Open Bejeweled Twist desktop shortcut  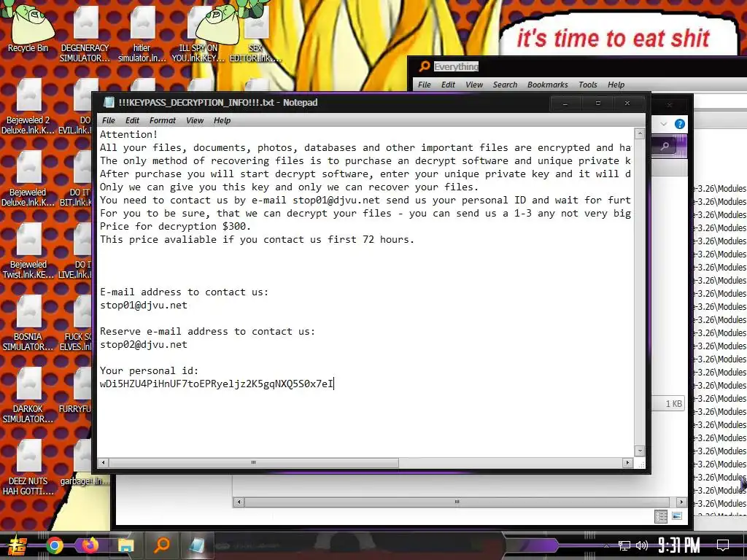(28, 252)
